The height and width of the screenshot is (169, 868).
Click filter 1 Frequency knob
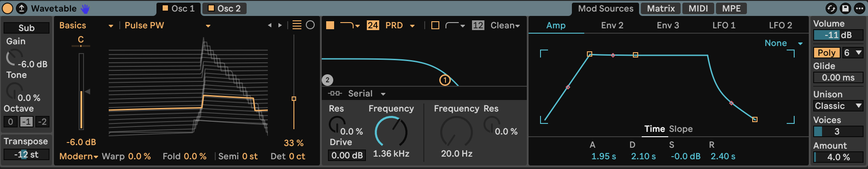click(x=391, y=131)
